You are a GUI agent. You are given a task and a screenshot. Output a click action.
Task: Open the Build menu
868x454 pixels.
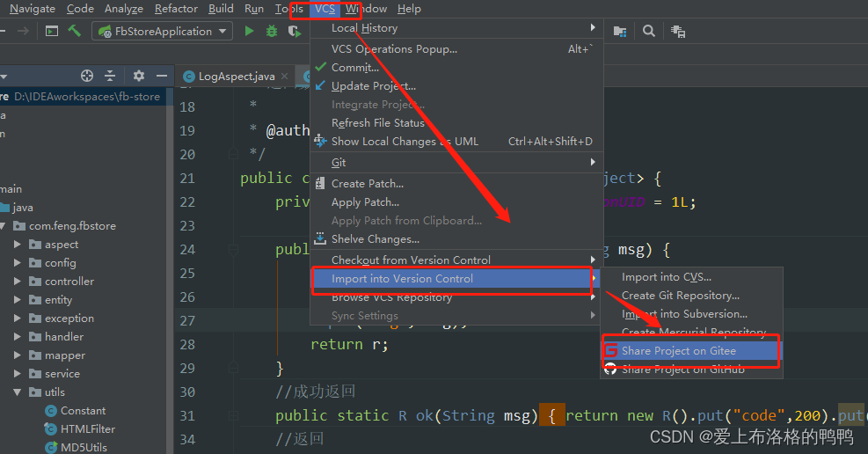pos(221,9)
